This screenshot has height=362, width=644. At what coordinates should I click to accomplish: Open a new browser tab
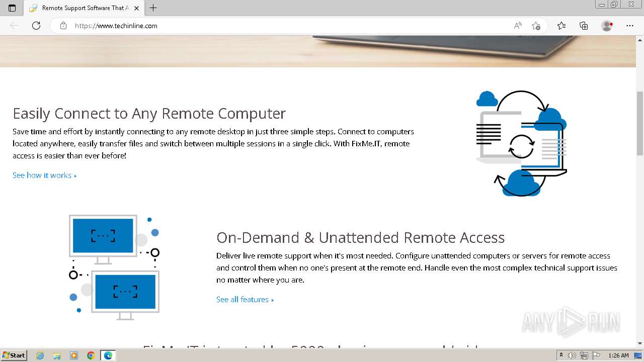pos(153,8)
